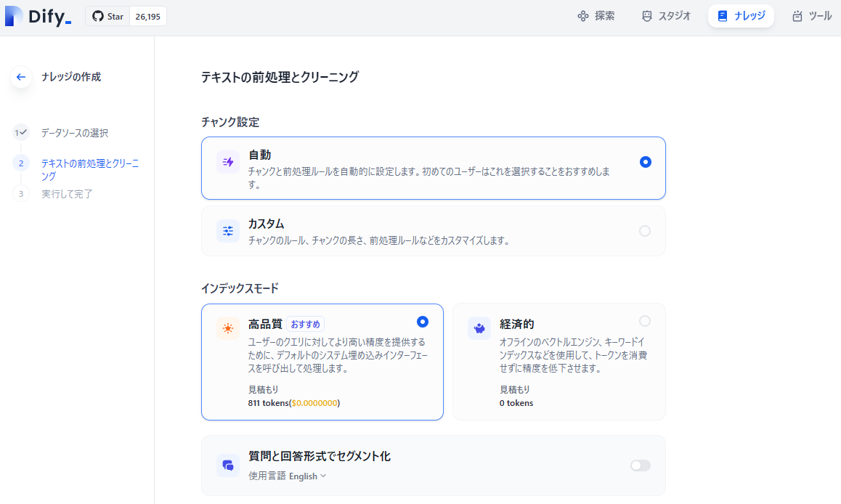Enable 質問と回答形式でセグメント化 toggle

click(640, 465)
